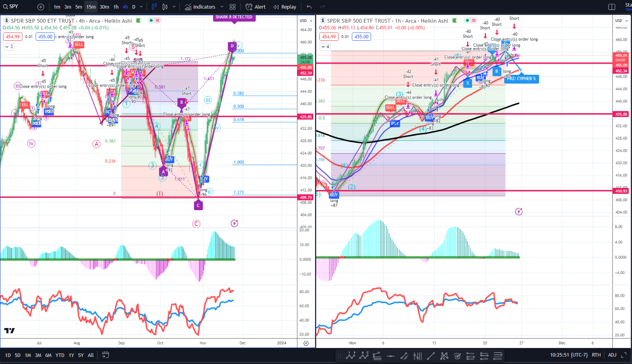632x364 pixels.
Task: Open SPY symbol search
Action: pos(11,7)
